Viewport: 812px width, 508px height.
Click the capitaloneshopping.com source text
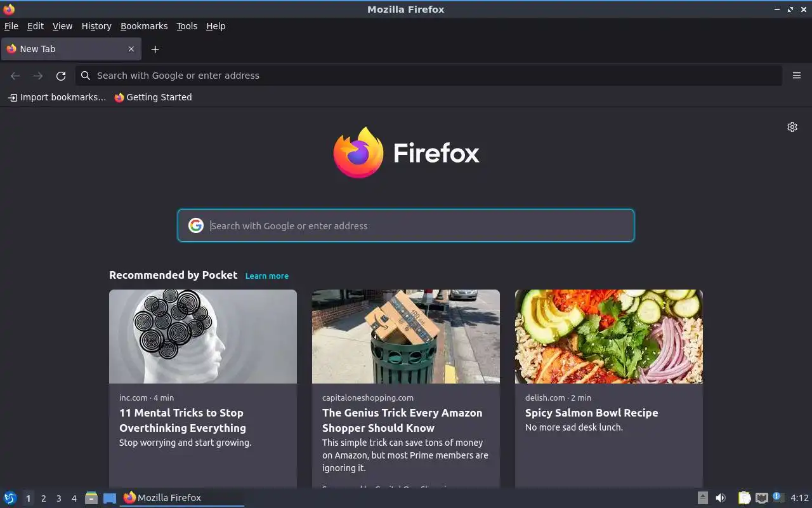368,398
